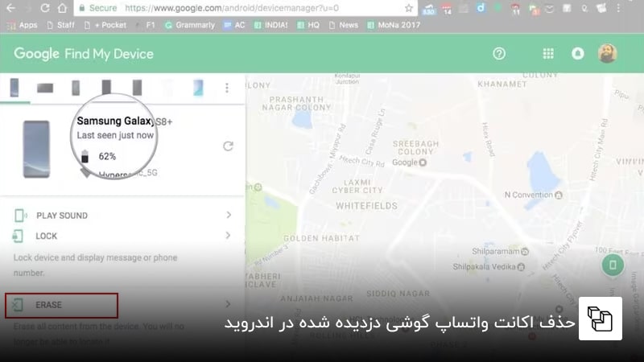Open Chrome three-dot menu
Screen dimensions: 644x362
click(618, 8)
